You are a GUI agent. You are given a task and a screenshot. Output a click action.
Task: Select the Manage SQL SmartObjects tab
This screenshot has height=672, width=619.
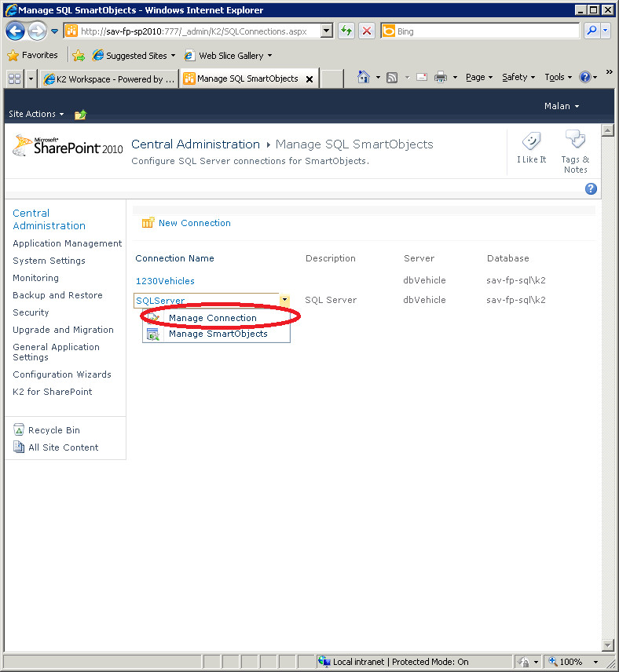(x=244, y=79)
